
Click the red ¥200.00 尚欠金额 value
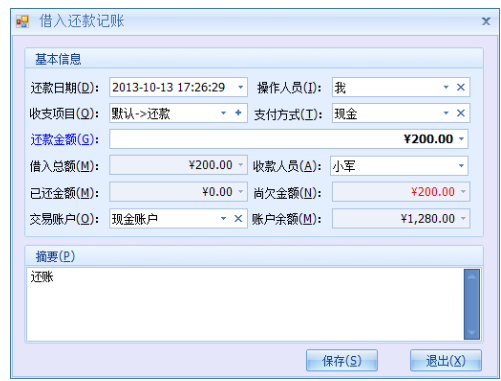[433, 192]
